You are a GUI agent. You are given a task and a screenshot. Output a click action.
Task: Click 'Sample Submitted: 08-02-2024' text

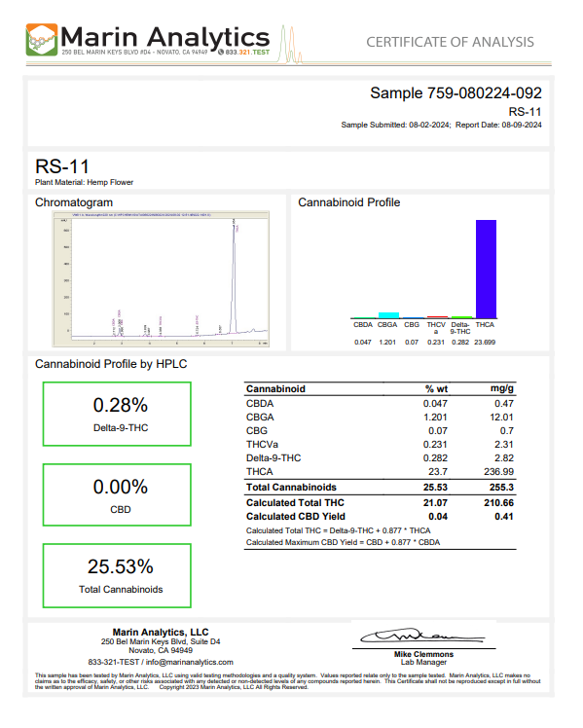click(x=395, y=125)
